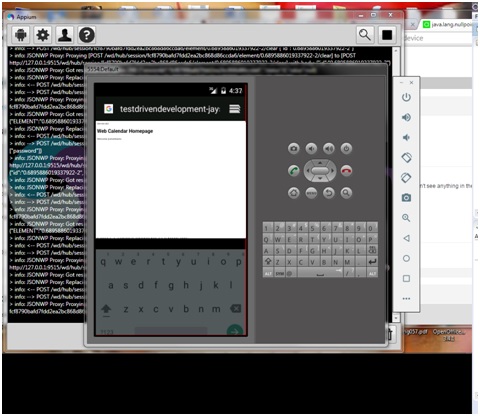Open more options dots in side panel
Screen dimensions: 480x416
point(406,298)
